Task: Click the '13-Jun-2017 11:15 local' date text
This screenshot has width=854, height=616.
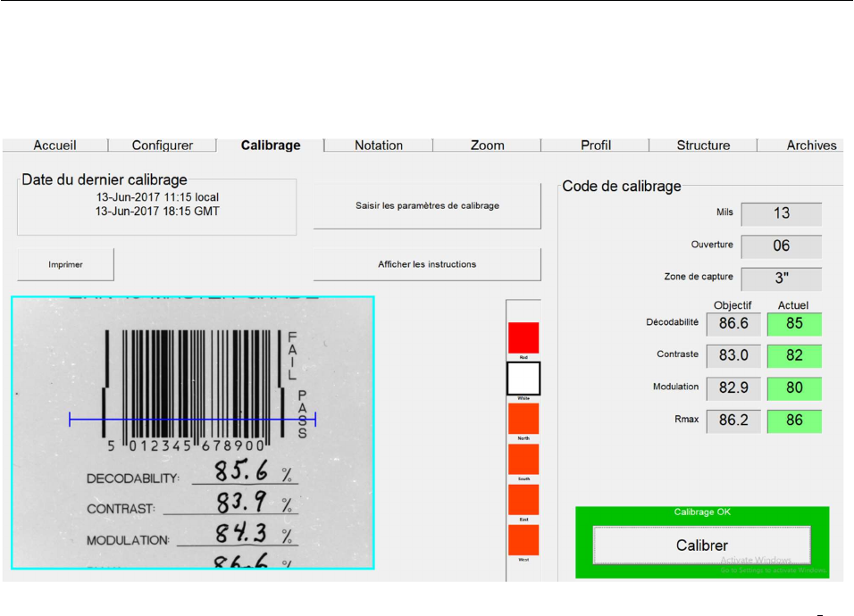Action: click(x=157, y=197)
